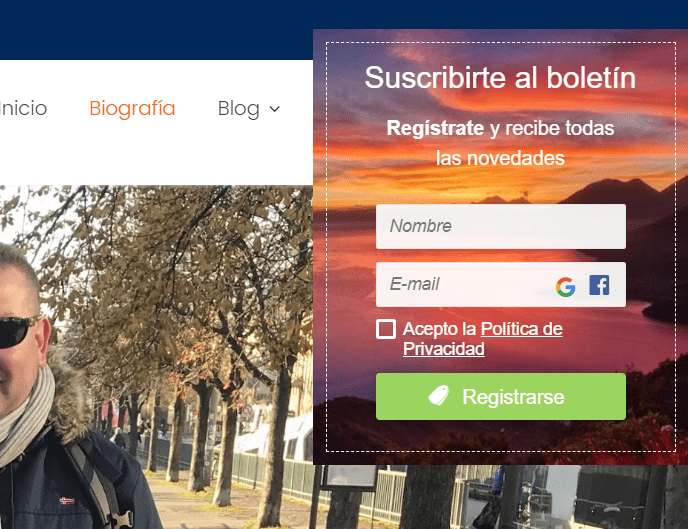
Task: Click the green Registrarse button text
Action: [x=513, y=397]
